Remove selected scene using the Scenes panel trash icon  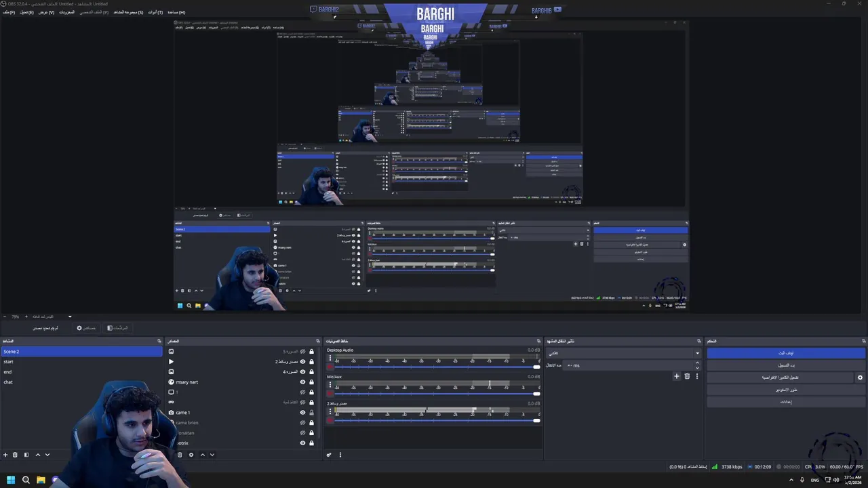tap(16, 455)
